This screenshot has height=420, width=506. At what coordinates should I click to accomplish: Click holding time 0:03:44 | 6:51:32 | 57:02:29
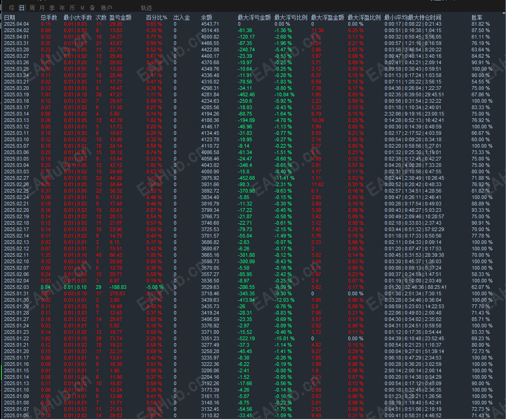pos(414,230)
